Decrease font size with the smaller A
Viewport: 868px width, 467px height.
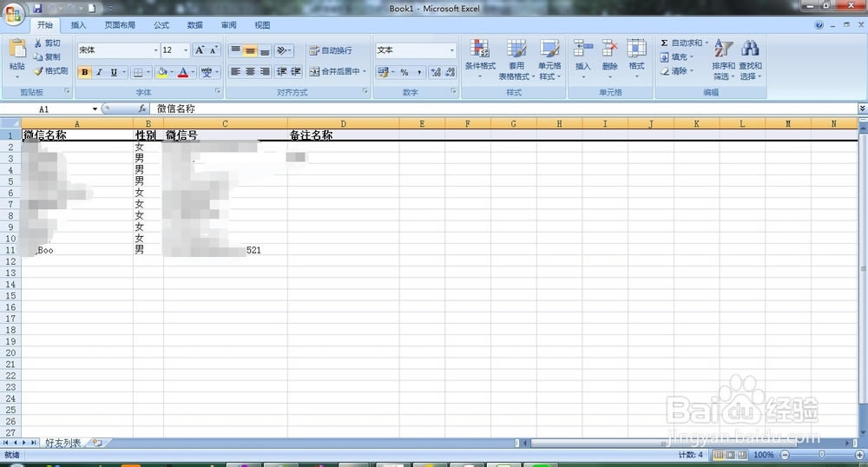point(214,49)
